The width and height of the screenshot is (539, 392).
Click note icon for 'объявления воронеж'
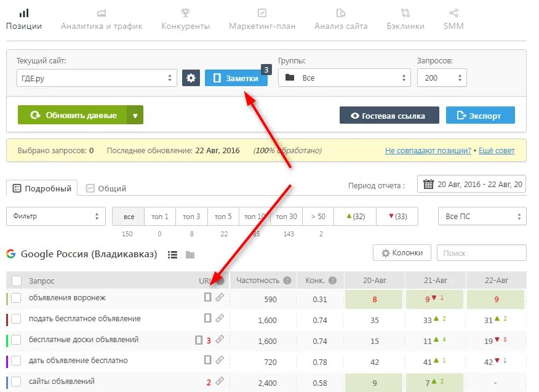pyautogui.click(x=207, y=297)
